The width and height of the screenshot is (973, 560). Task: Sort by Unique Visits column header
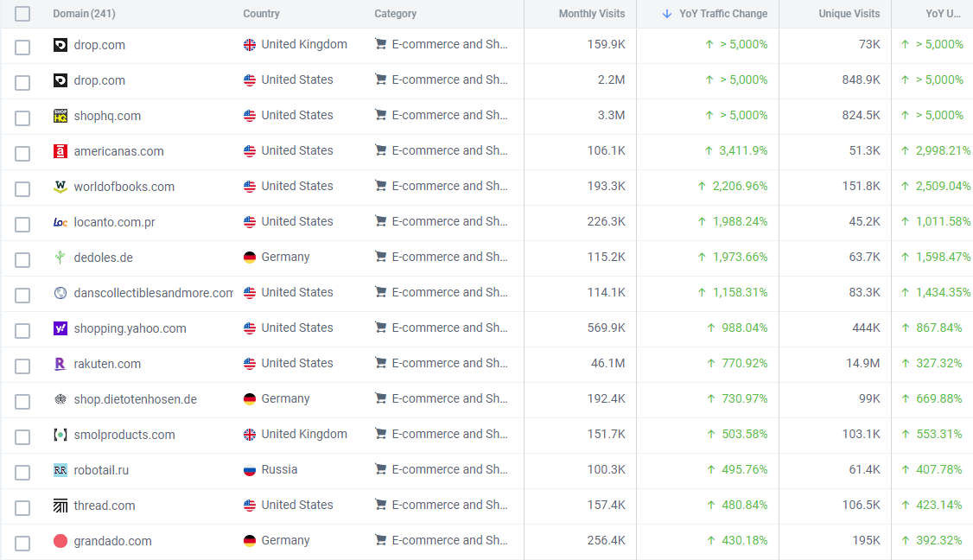click(x=849, y=14)
